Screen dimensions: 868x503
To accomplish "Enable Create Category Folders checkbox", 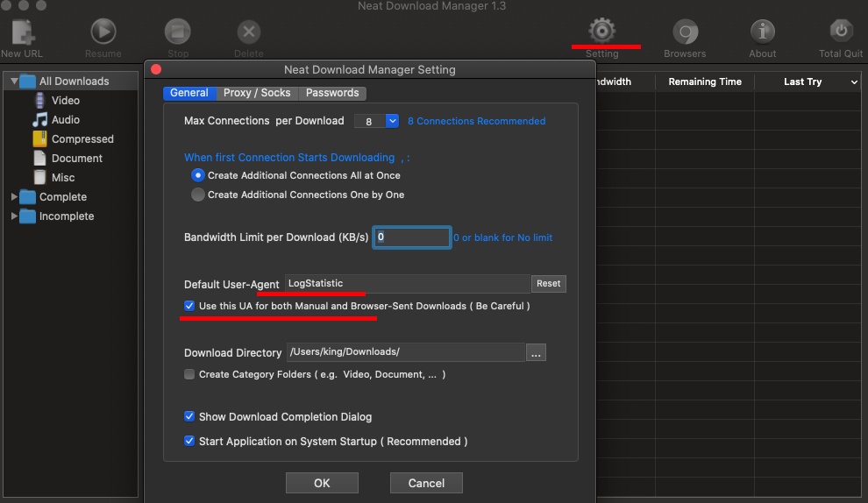I will [x=189, y=374].
